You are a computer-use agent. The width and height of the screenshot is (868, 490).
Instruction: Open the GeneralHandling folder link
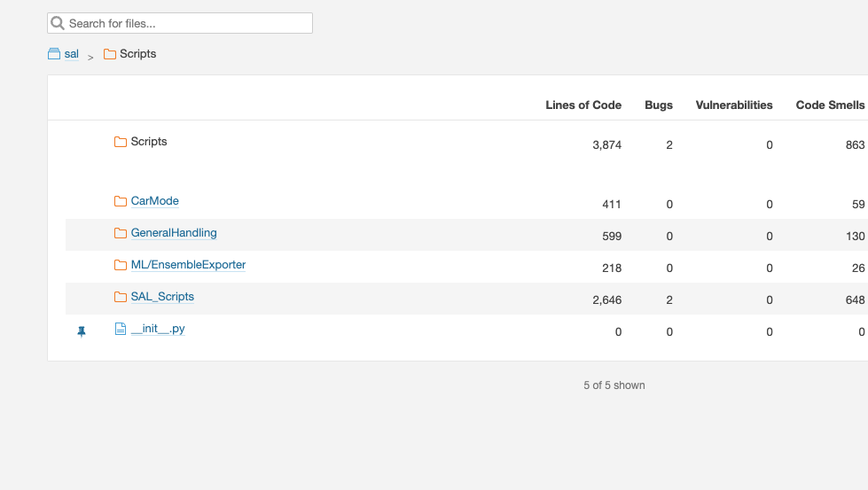(x=174, y=233)
